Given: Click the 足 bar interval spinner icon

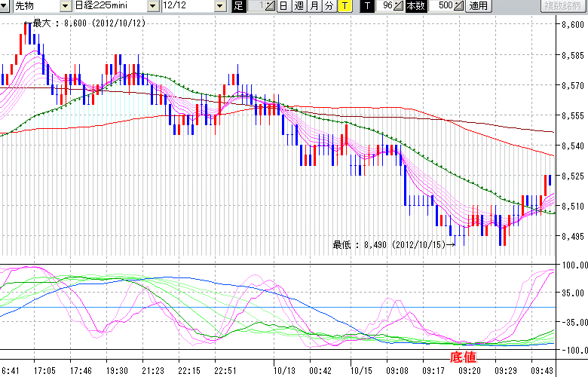Looking at the screenshot, I should pyautogui.click(x=270, y=6).
